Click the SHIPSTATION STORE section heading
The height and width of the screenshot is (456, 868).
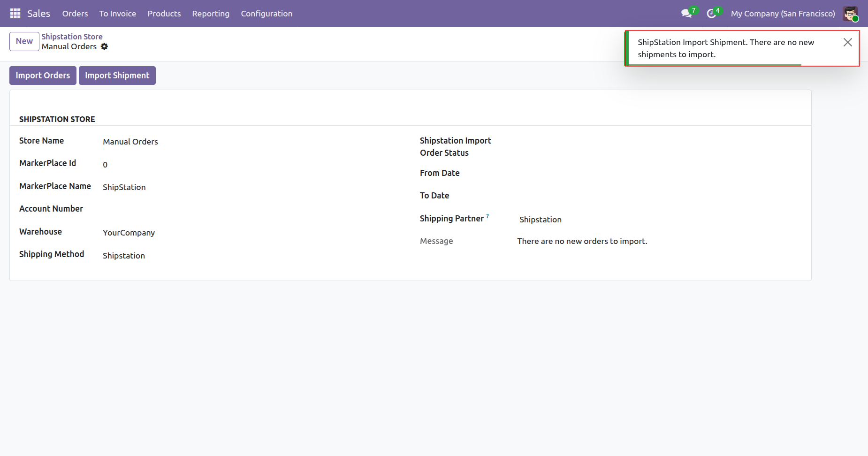coord(57,119)
